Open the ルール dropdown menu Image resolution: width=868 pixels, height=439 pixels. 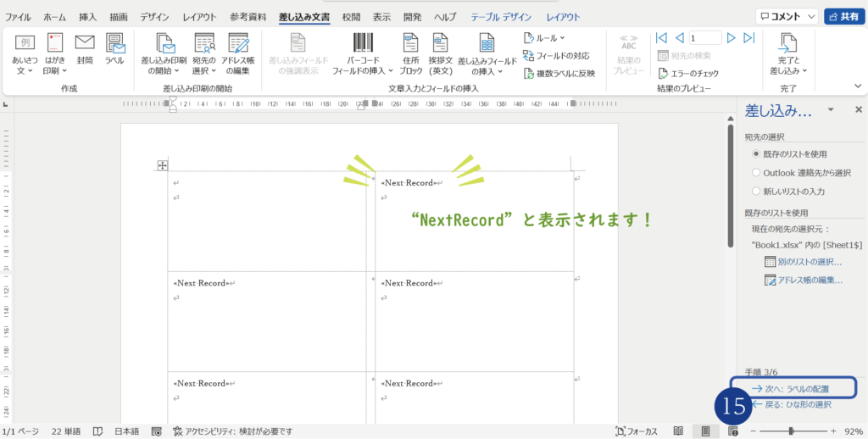(544, 38)
